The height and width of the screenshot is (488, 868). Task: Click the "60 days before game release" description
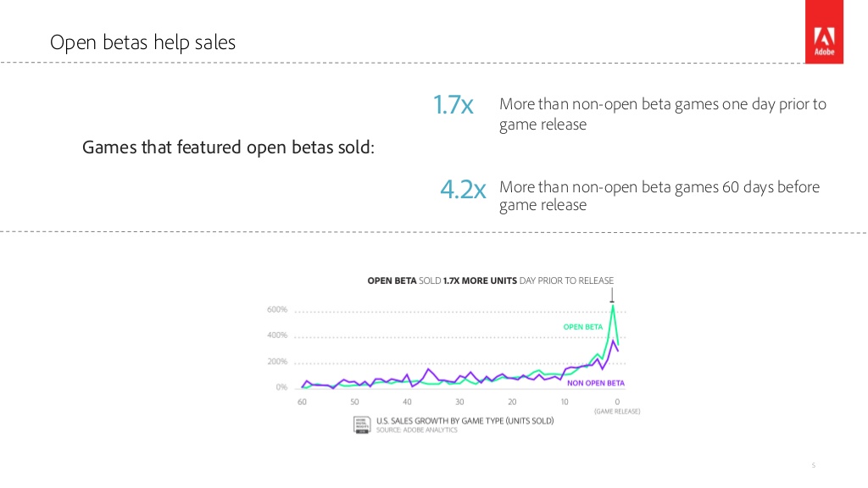click(659, 196)
